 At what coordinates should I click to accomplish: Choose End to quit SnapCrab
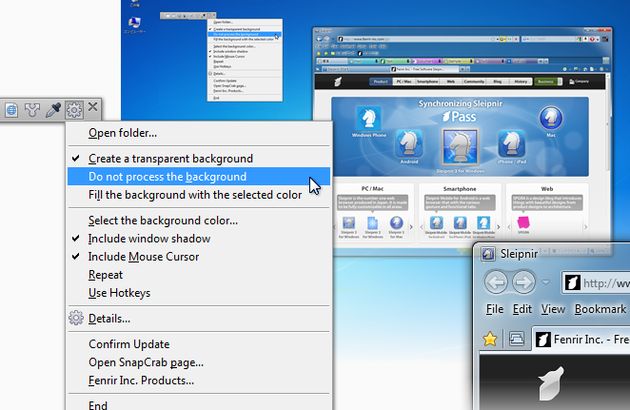(x=199, y=404)
